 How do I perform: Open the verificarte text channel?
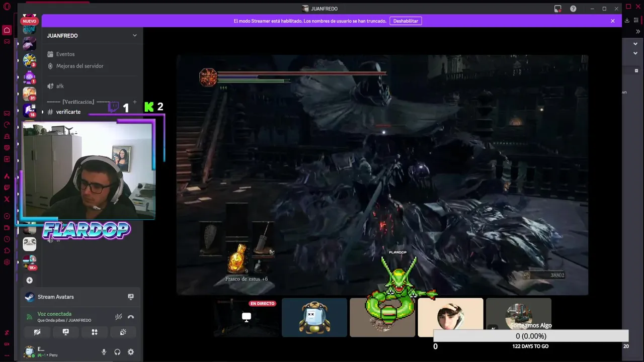pos(68,112)
